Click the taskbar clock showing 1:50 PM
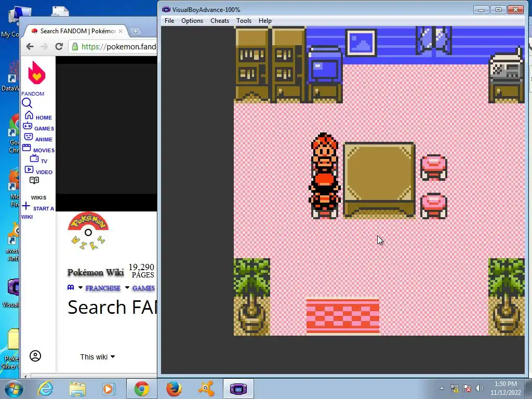Screen dimensions: 532x399 (506, 384)
